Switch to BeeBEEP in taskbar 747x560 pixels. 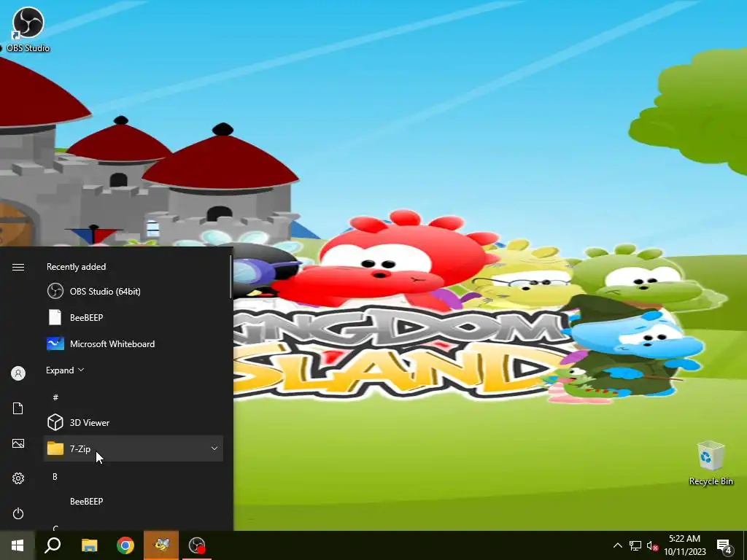pyautogui.click(x=161, y=545)
